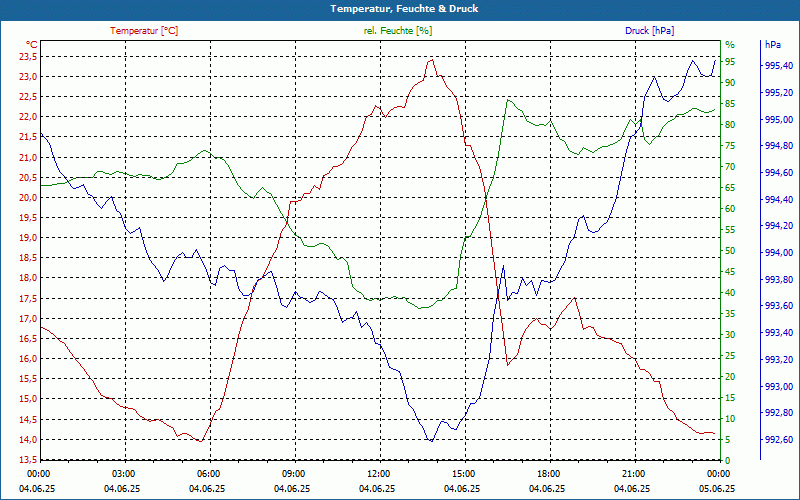800x500 pixels.
Task: Click the '995,40' pressure axis tick
Action: pos(779,66)
